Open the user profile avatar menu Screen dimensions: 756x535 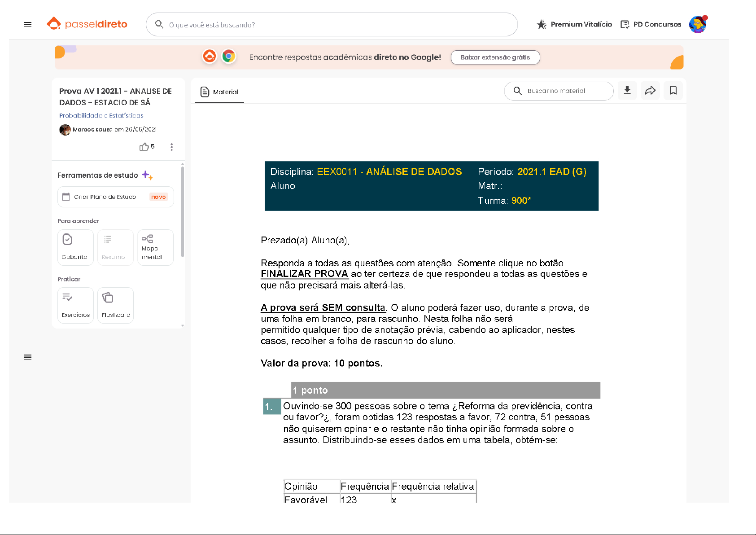[x=697, y=25]
